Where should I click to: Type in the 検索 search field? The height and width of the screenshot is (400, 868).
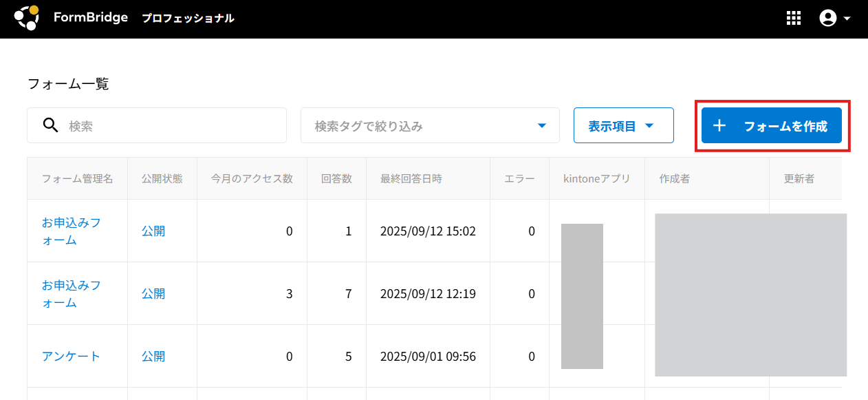pyautogui.click(x=172, y=126)
